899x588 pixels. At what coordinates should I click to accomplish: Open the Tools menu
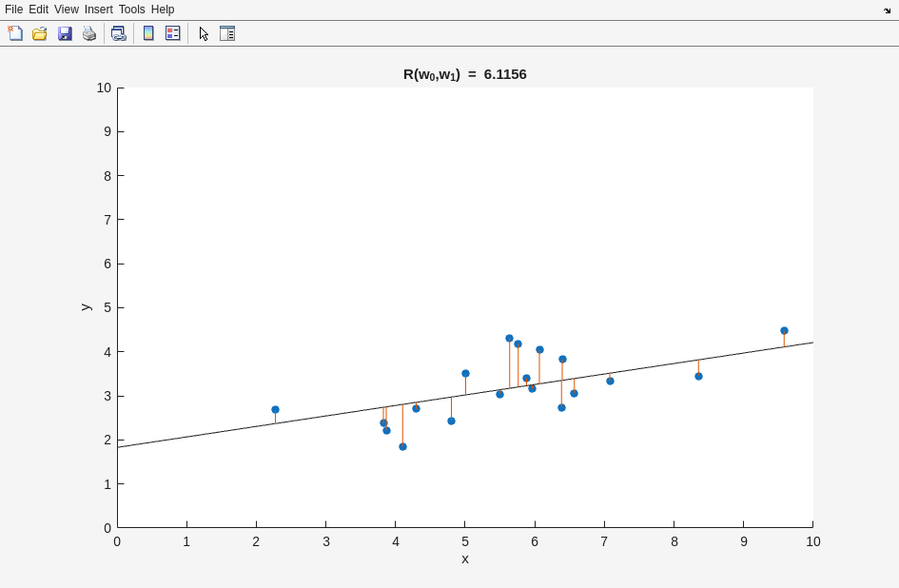(x=132, y=10)
